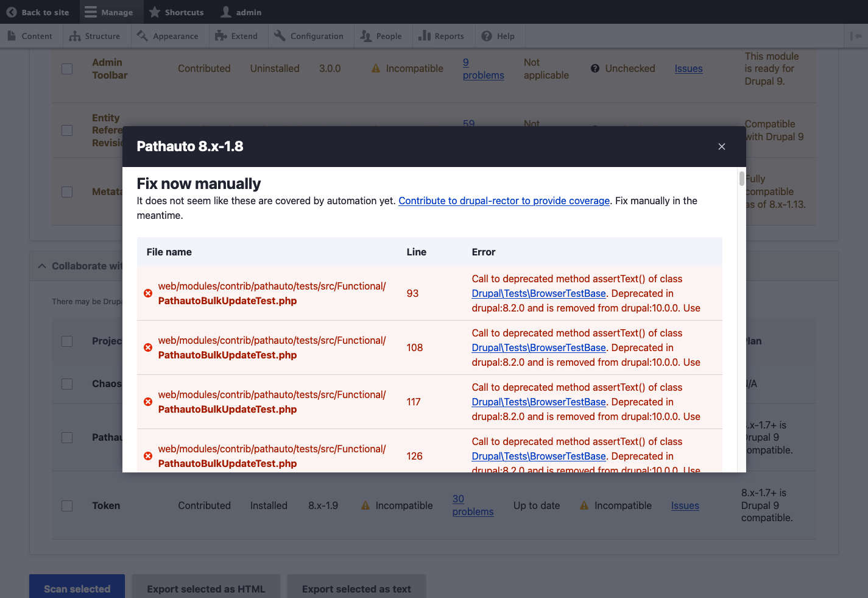Open the Shortcuts toolbar tab
The height and width of the screenshot is (598, 868).
(x=177, y=12)
